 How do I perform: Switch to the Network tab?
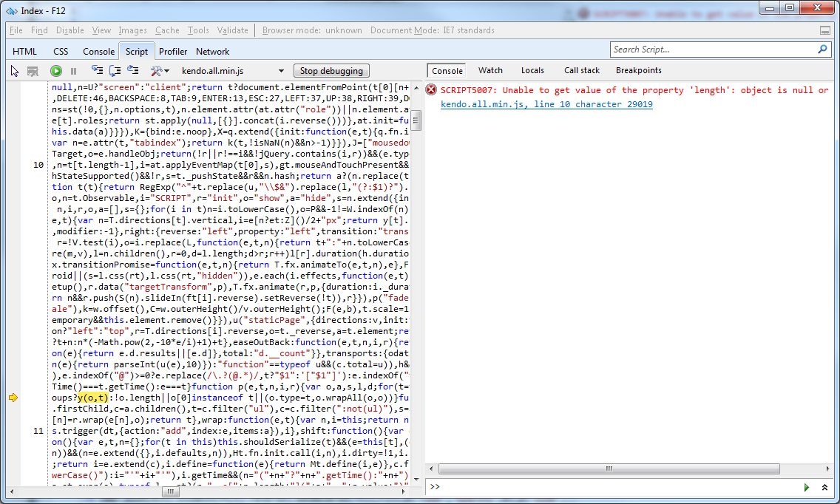coord(213,52)
